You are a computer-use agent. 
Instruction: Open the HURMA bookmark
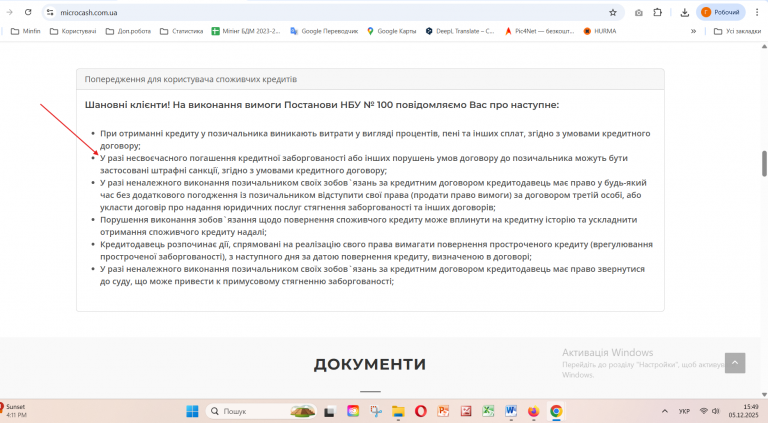click(x=600, y=31)
